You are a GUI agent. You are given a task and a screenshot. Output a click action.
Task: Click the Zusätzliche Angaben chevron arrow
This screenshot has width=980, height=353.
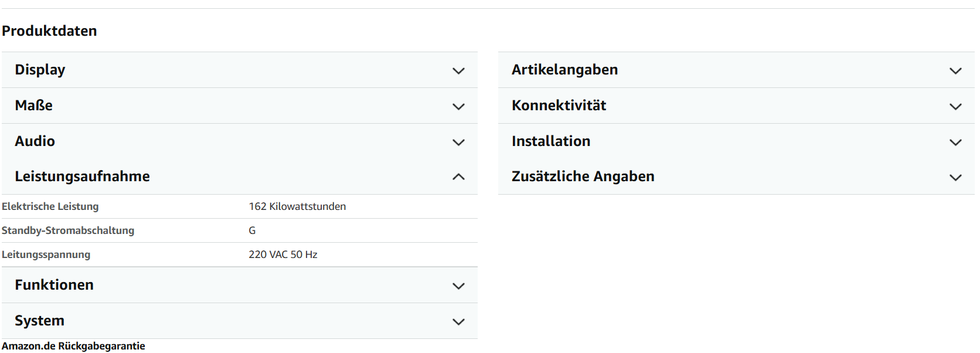coord(955,178)
